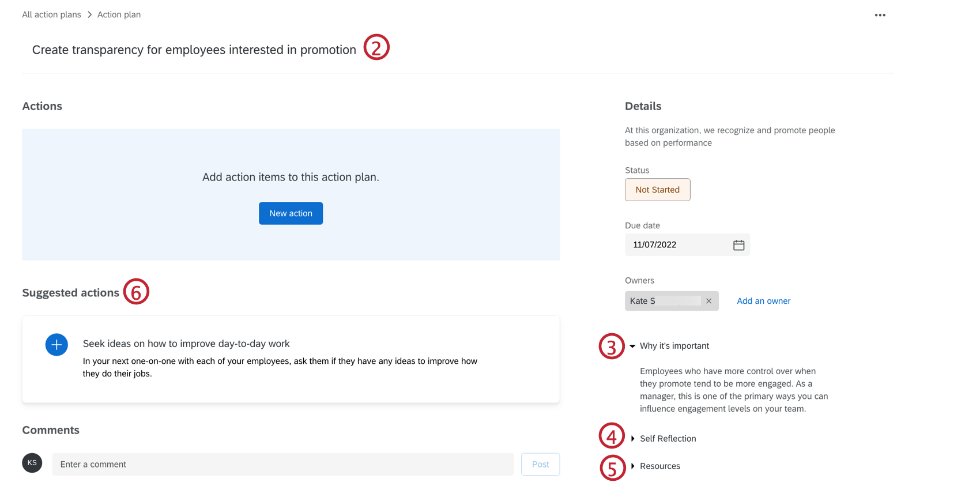Click the Action plan breadcrumb
The height and width of the screenshot is (490, 980).
click(x=119, y=14)
